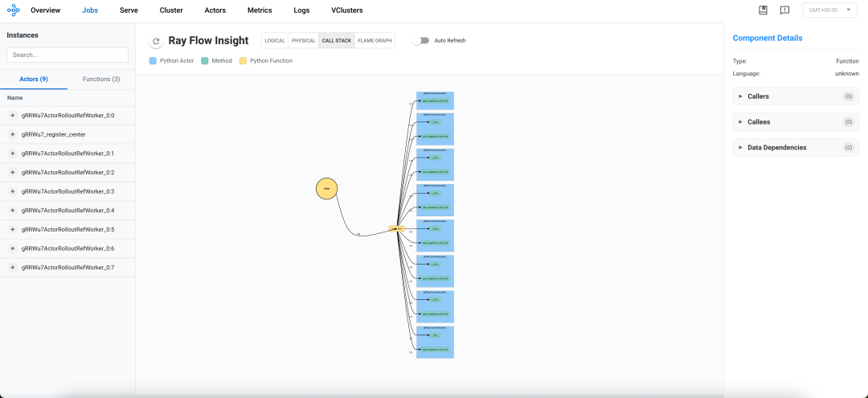The width and height of the screenshot is (868, 398).
Task: Expand plus icon for gRRWu7ActorRolloutRefWorker_0:7
Action: pos(12,268)
